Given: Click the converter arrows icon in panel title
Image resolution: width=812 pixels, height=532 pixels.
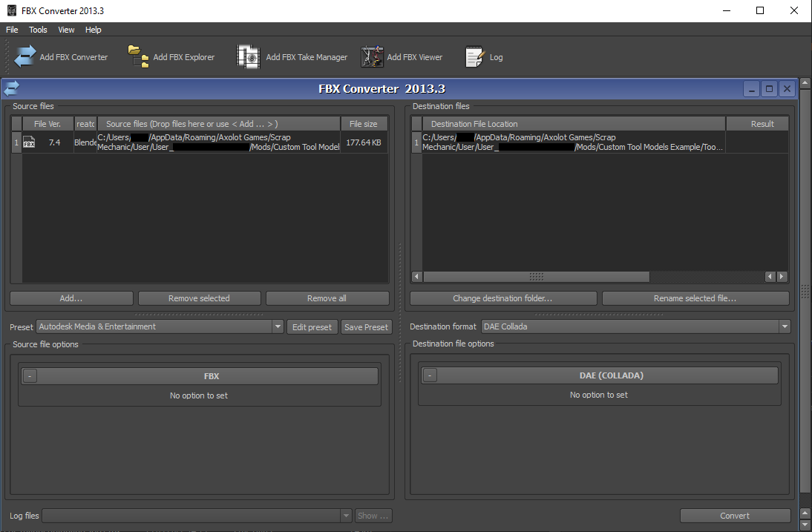Looking at the screenshot, I should tap(12, 88).
